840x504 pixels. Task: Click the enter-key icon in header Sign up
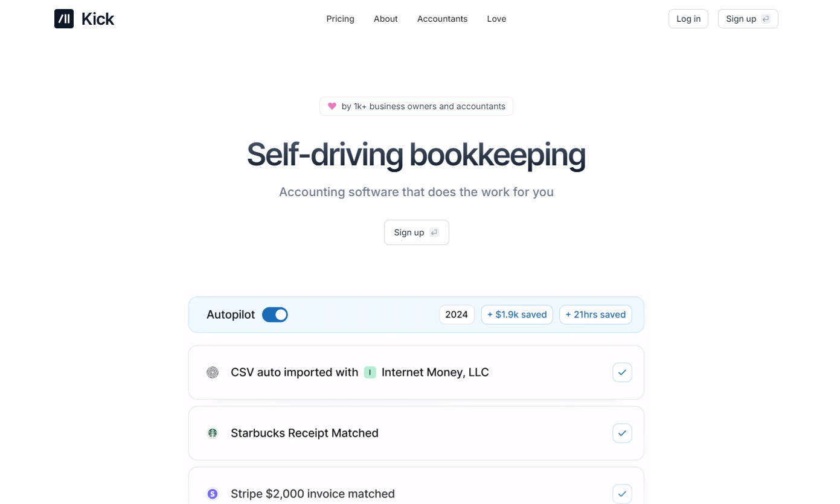[766, 19]
